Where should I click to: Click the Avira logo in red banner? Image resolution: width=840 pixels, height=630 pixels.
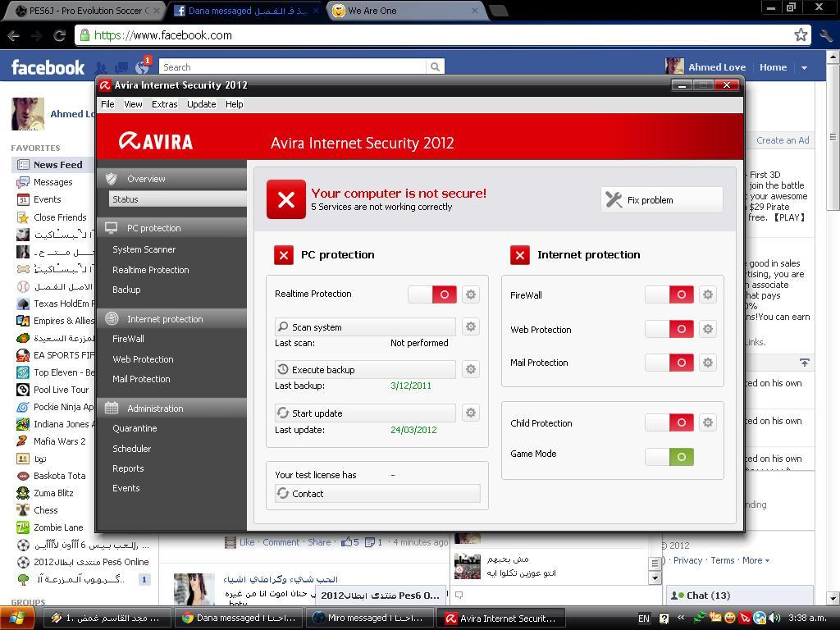155,141
